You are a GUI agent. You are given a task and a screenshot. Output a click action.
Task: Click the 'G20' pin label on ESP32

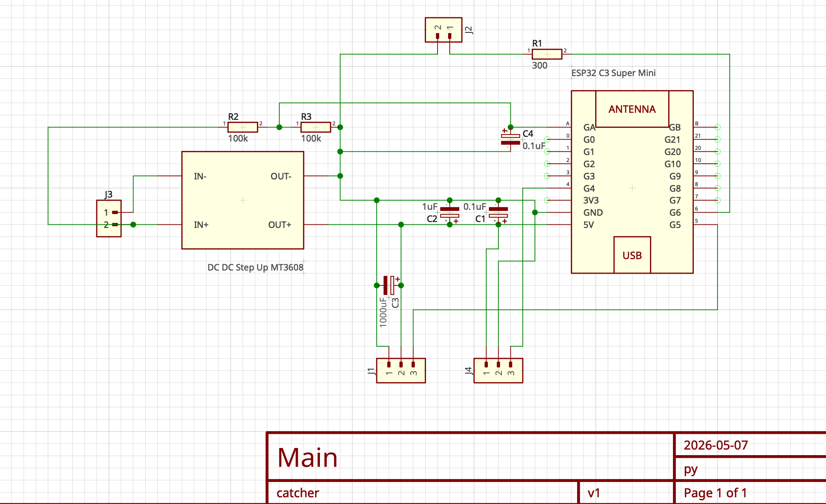coord(673,152)
